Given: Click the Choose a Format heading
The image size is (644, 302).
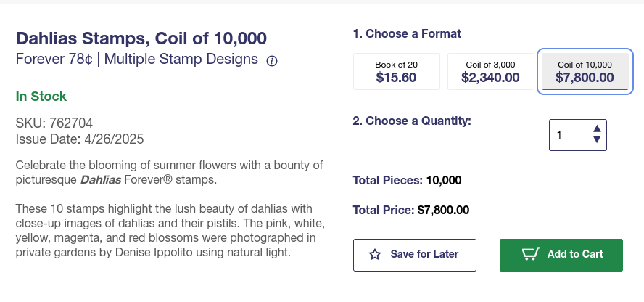Looking at the screenshot, I should (407, 33).
